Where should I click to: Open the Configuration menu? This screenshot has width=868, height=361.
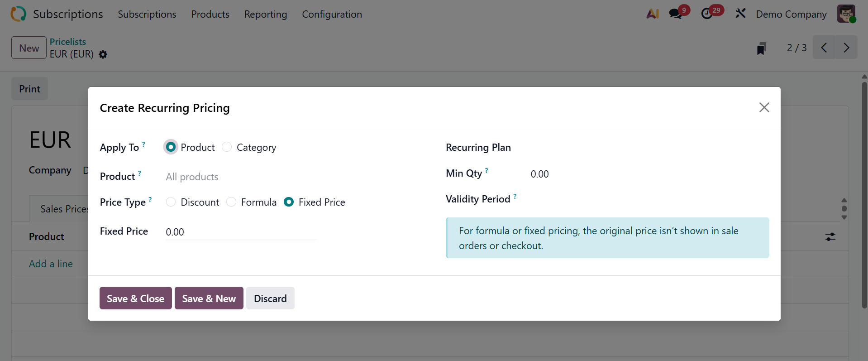coord(332,14)
